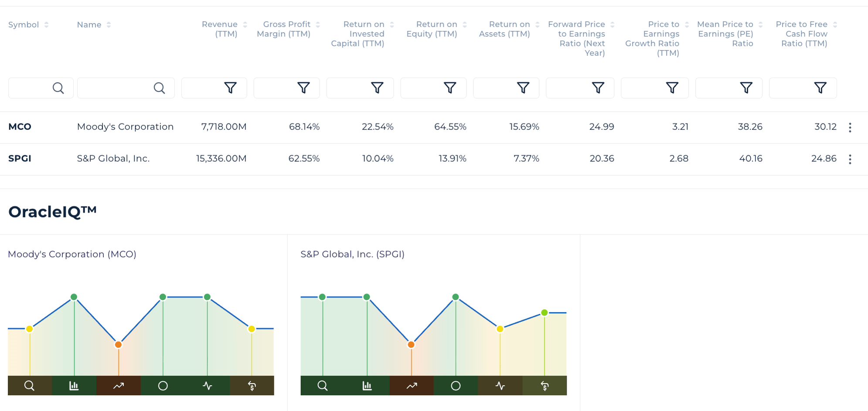Select the dollar icon under Moody's chart
This screenshot has height=411, width=868.
pos(252,386)
